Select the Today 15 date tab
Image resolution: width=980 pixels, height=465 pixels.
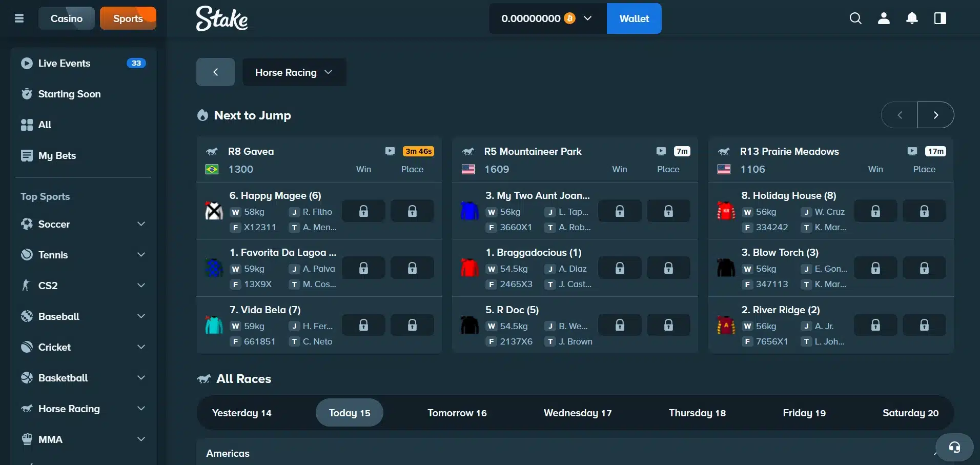[350, 413]
